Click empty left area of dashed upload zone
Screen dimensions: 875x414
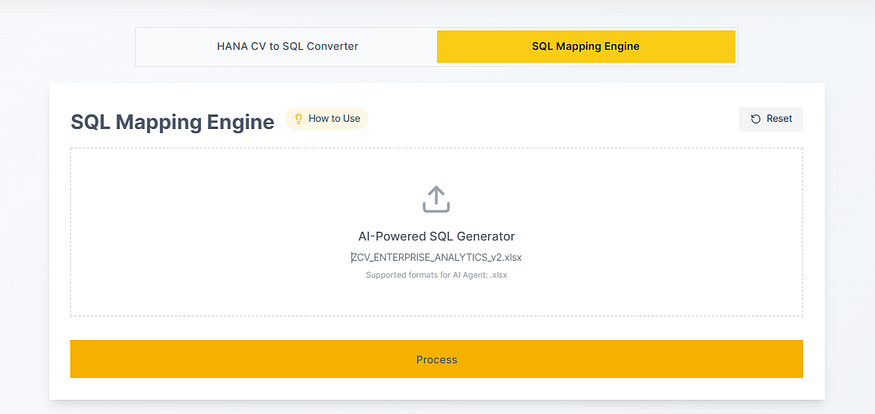[x=180, y=232]
